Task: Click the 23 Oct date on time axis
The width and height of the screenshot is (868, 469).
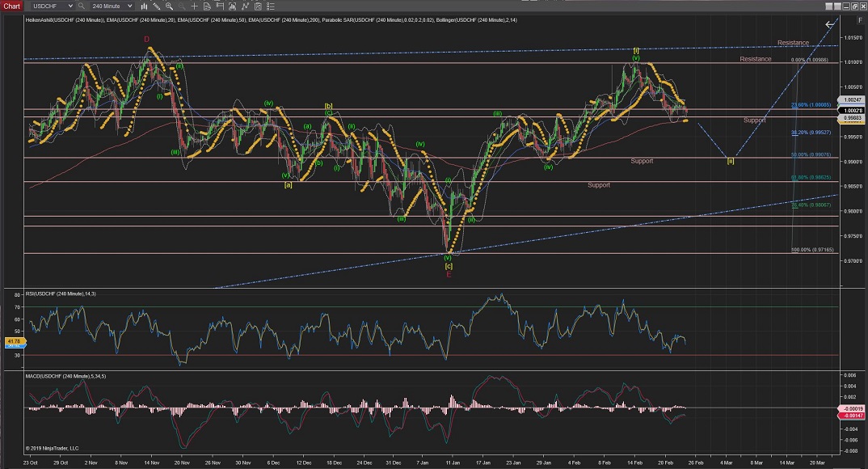Action: [x=31, y=463]
